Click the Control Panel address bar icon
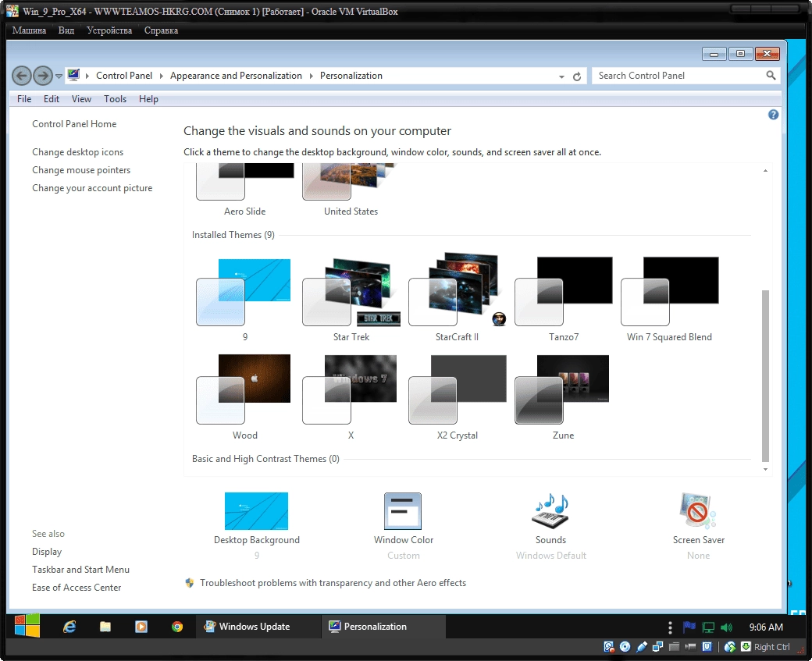 tap(73, 75)
